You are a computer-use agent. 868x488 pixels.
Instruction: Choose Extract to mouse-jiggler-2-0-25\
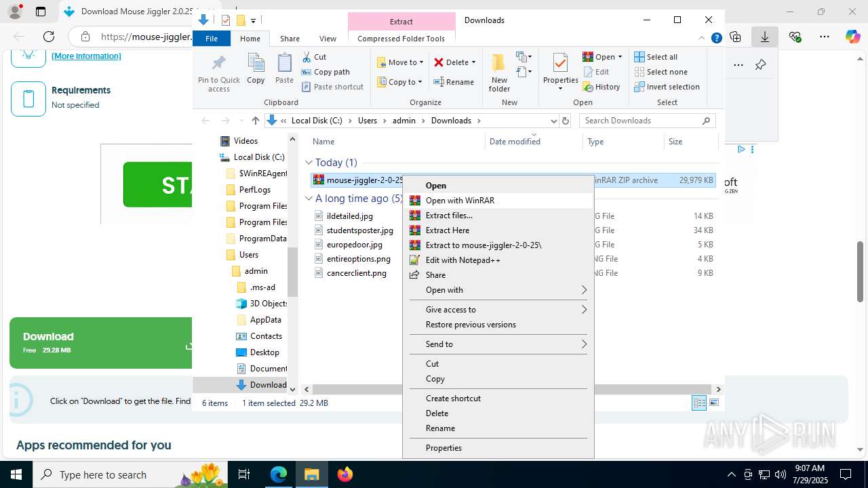[498, 245]
